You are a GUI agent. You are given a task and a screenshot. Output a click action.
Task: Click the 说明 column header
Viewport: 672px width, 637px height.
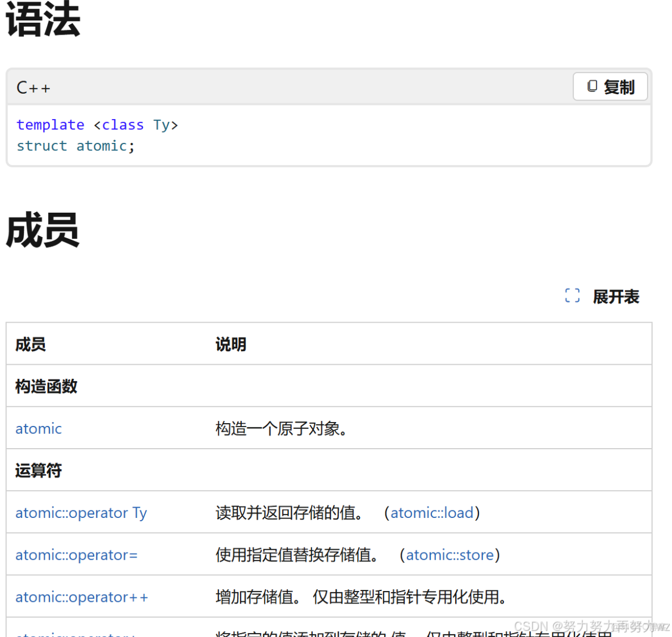tap(230, 344)
